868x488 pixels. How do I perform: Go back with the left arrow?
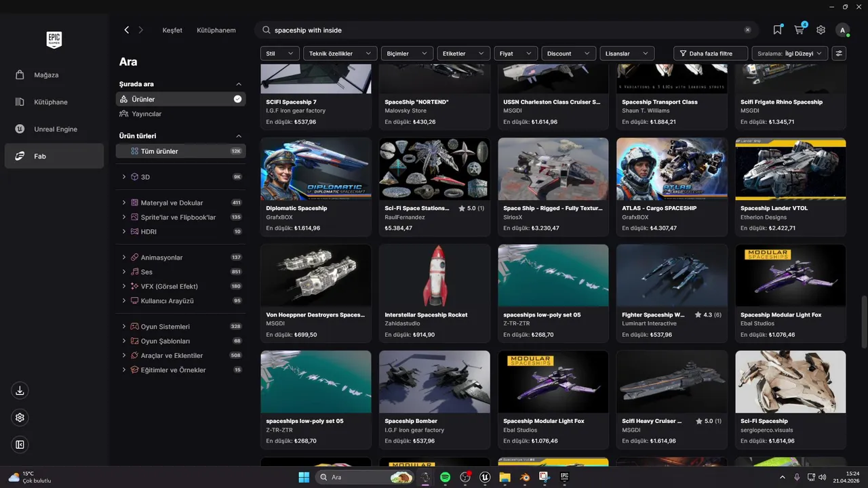(127, 30)
